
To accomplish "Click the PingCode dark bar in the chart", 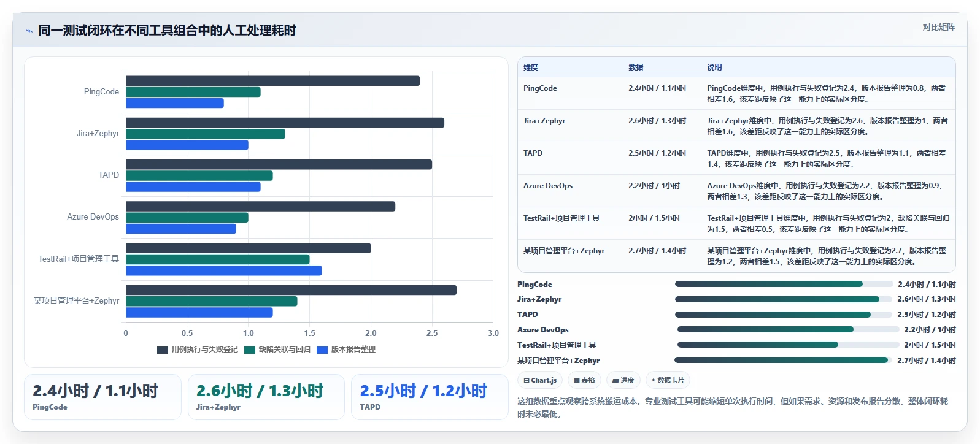I will coord(273,81).
